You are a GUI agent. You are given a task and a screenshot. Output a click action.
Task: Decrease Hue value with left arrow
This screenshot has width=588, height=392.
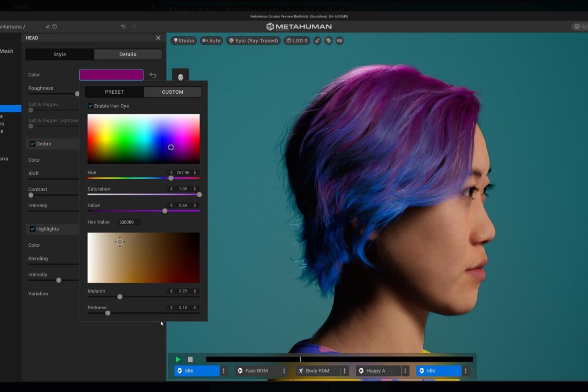(172, 173)
